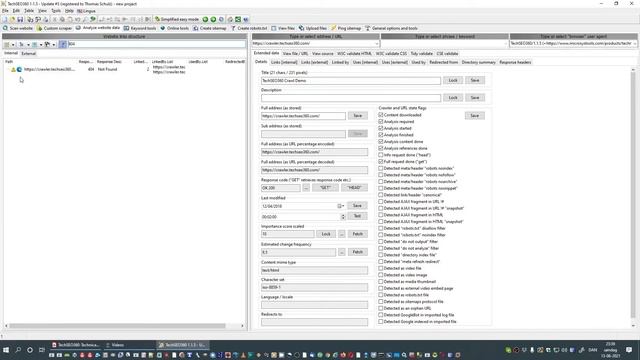Screen dimensions: 640x360
Task: Click the Save project floppy-disk icon
Action: pyautogui.click(x=20, y=19)
